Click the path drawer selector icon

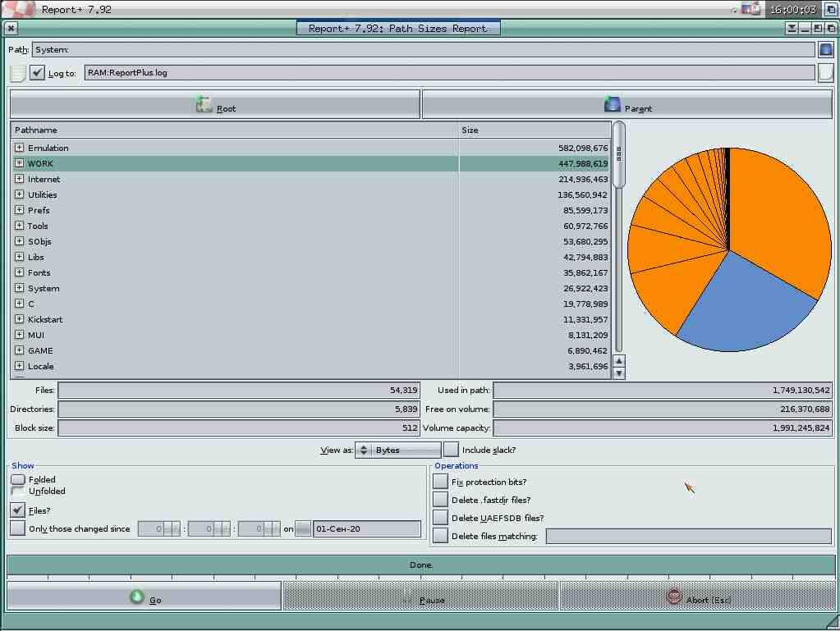[826, 49]
